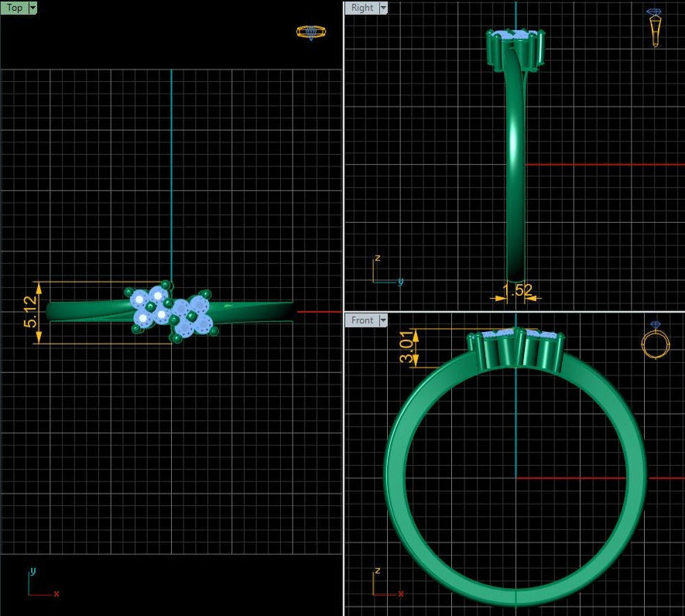Screen dimensions: 685x616
Task: Click the z-x axis indicator in Front viewport
Action: (x=386, y=583)
